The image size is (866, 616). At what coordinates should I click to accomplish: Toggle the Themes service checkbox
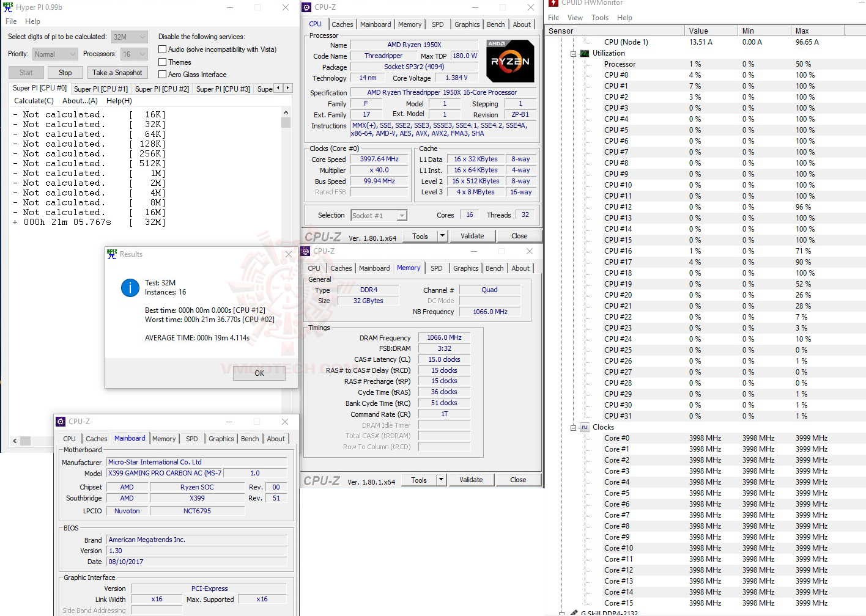[162, 62]
